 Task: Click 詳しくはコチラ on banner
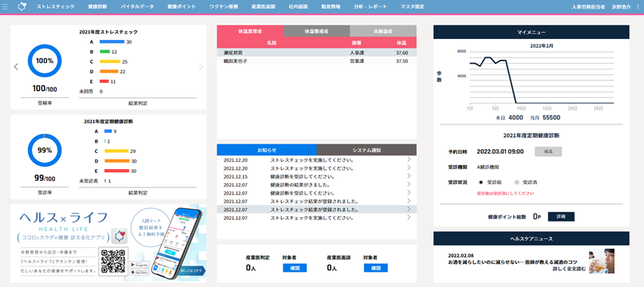click(192, 270)
